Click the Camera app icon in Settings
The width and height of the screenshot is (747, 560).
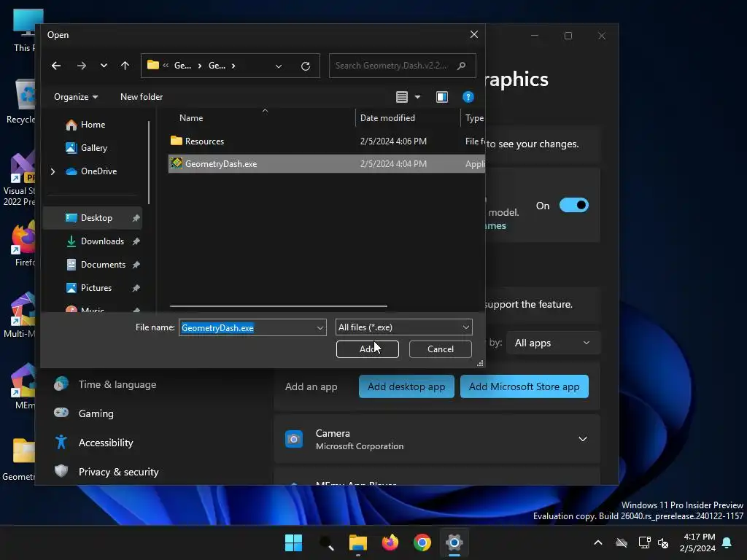point(294,438)
